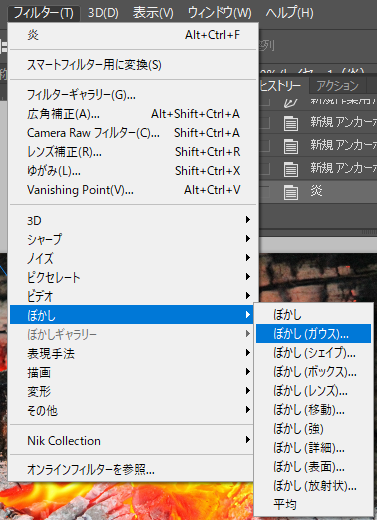Expand the 表現手法 submenu
Screen dimensions: 377x520
[x=133, y=353]
